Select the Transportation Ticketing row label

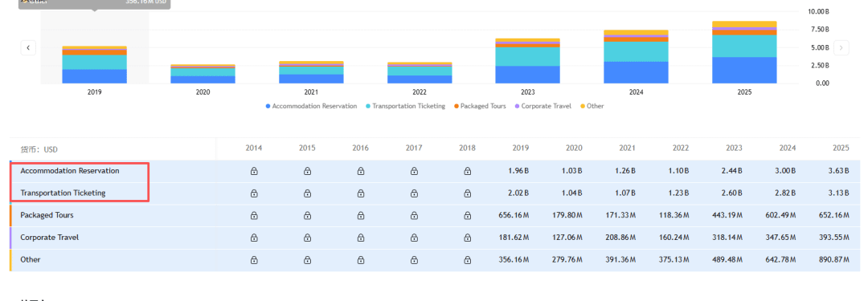[x=63, y=193]
